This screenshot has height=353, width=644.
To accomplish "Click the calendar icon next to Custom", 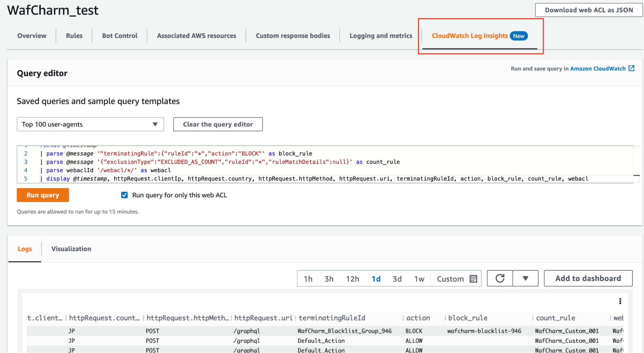I will coord(473,279).
